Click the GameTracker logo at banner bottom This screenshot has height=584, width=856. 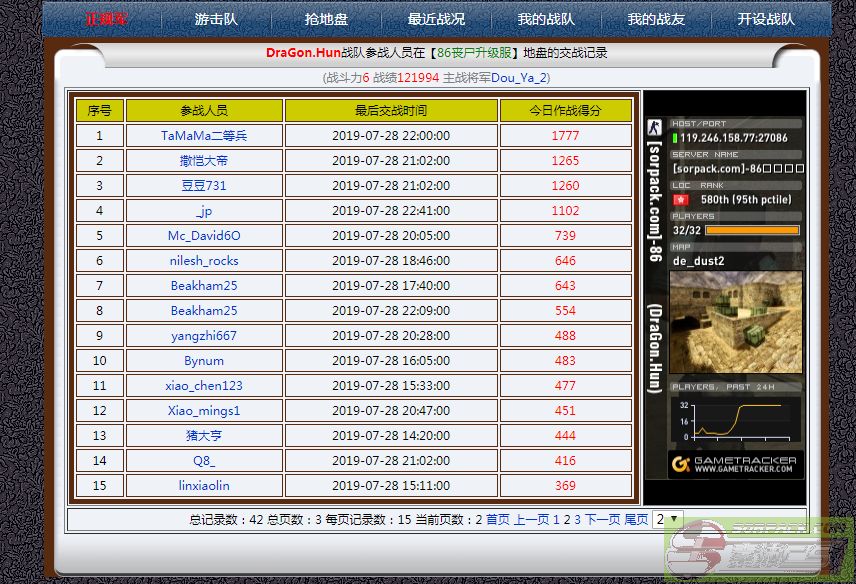tap(735, 464)
